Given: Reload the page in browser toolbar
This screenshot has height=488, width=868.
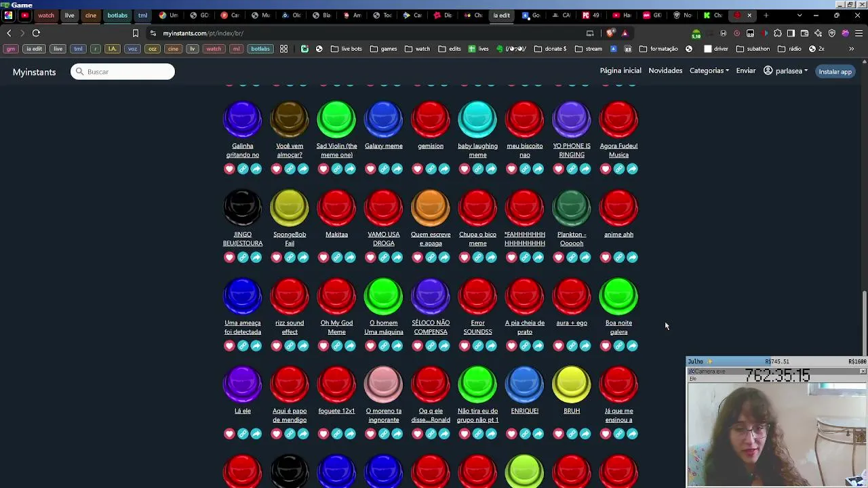Looking at the screenshot, I should [36, 33].
